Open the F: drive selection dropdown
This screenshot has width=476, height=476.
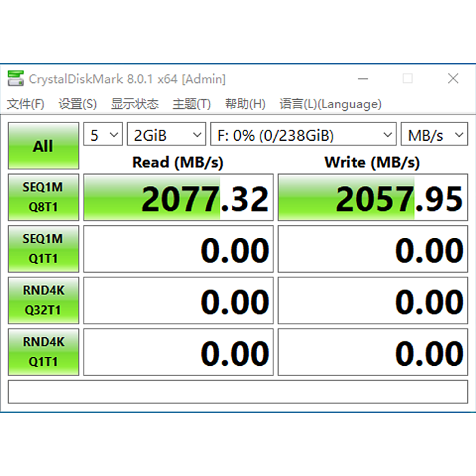tap(303, 134)
